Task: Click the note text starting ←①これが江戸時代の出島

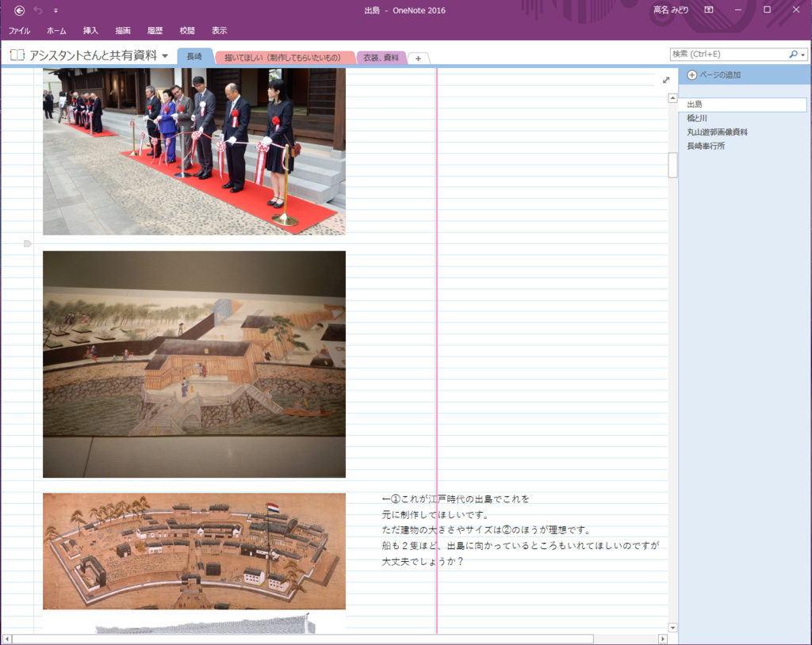Action: 456,499
